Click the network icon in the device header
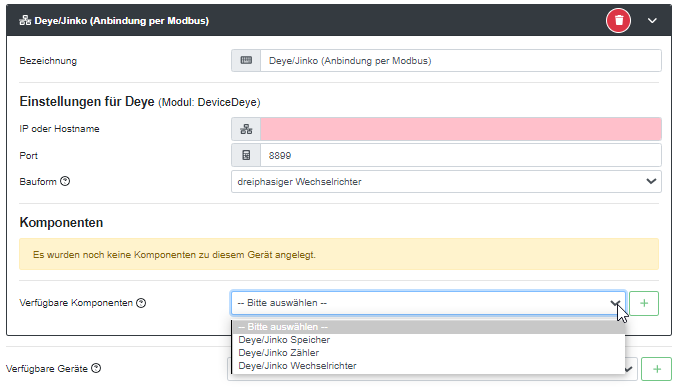This screenshot has height=390, width=682. (25, 20)
